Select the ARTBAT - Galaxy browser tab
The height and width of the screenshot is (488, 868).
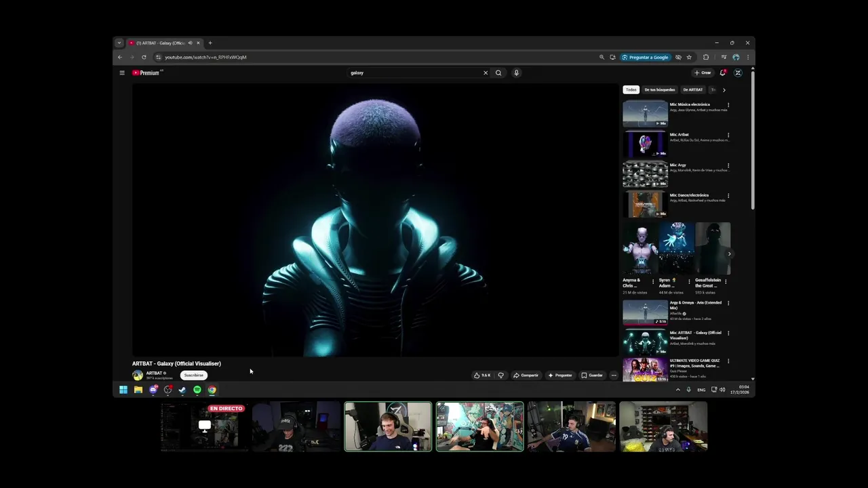tap(165, 43)
